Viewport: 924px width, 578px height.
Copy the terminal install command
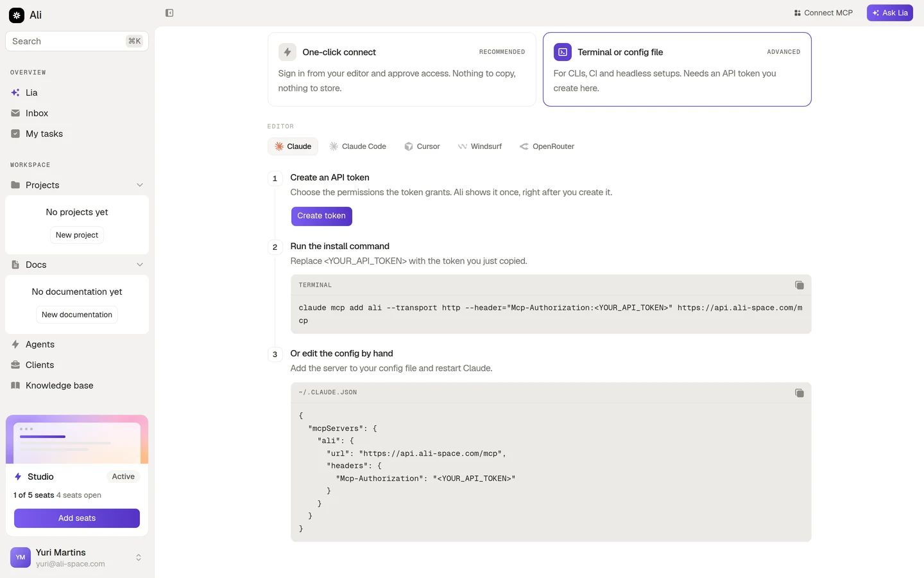(800, 285)
